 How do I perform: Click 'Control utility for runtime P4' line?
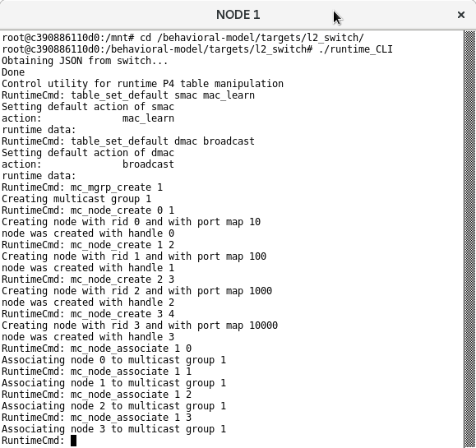143,84
